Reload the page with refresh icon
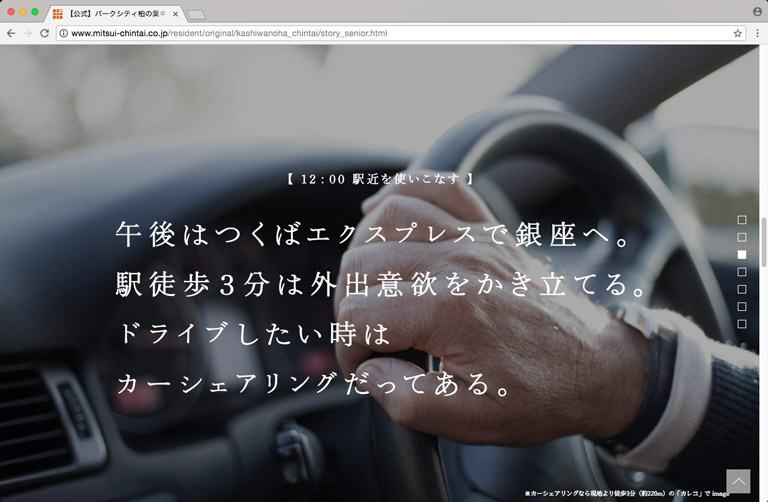Viewport: 768px width, 502px height. click(x=45, y=33)
